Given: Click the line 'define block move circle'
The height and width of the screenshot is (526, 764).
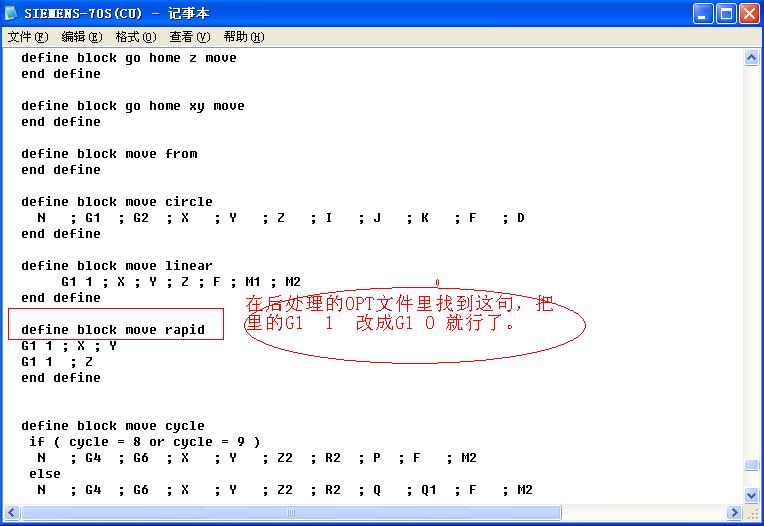Looking at the screenshot, I should (117, 202).
